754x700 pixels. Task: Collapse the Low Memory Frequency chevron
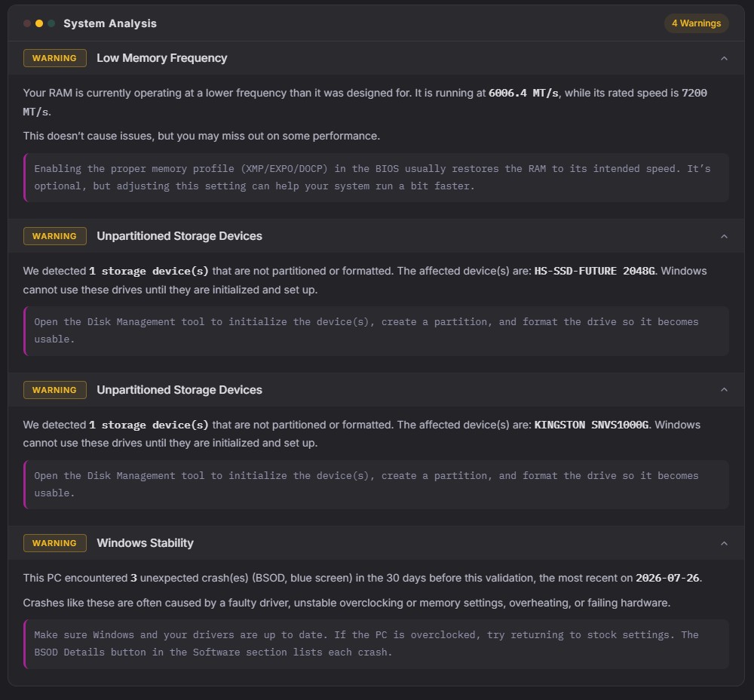click(724, 58)
